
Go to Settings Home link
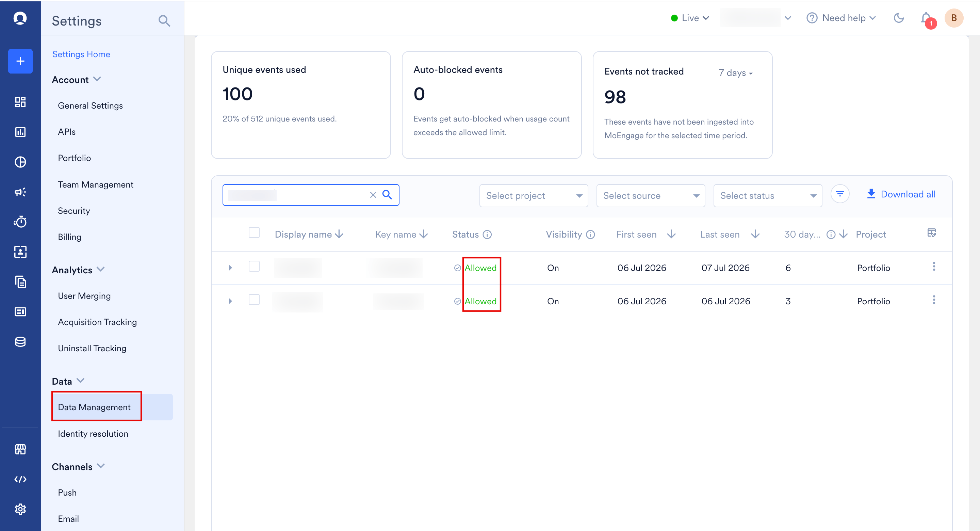pyautogui.click(x=81, y=54)
